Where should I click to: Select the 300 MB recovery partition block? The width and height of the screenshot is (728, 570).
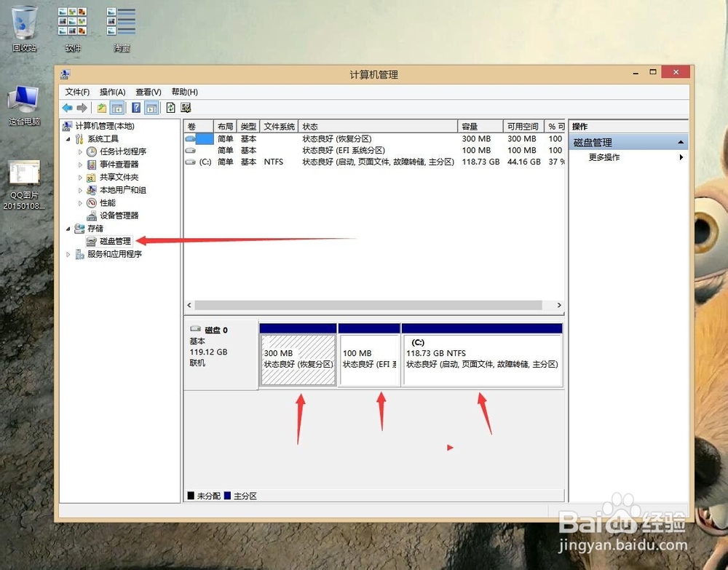point(298,360)
